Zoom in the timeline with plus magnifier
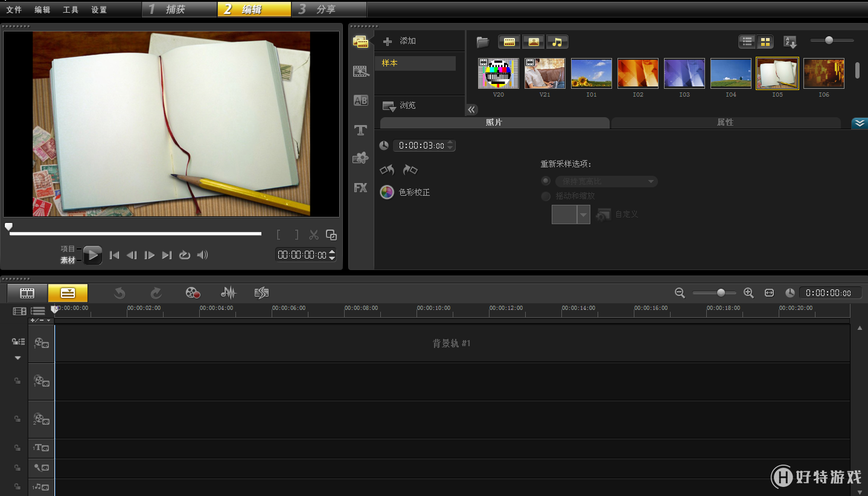This screenshot has width=868, height=496. [x=748, y=293]
